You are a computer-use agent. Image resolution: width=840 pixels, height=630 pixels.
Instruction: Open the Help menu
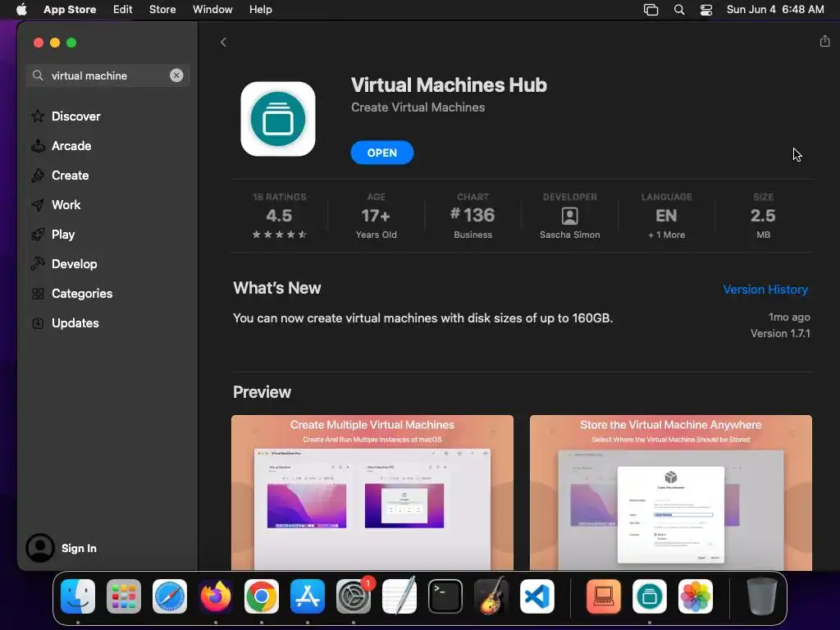260,9
